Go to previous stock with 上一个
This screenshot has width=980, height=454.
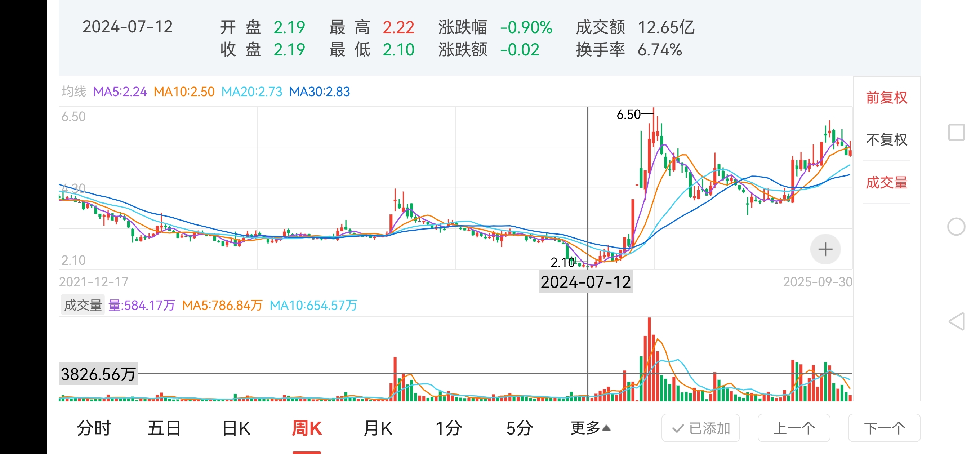pos(794,428)
